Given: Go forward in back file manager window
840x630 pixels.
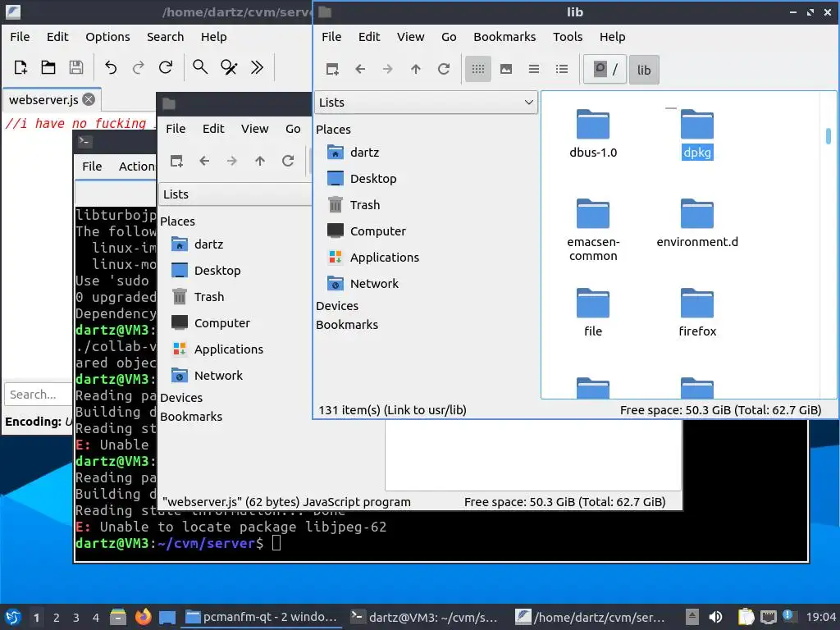Looking at the screenshot, I should click(x=232, y=162).
